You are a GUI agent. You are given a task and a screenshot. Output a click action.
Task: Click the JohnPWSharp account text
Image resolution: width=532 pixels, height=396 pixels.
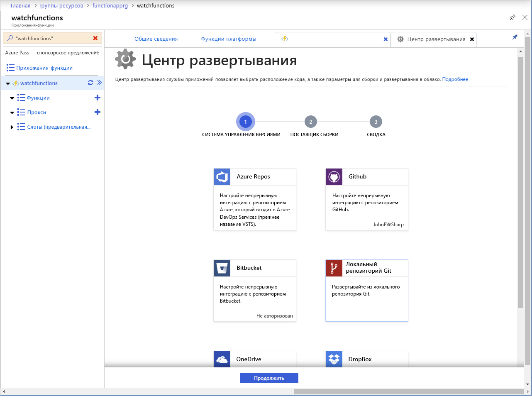pos(388,225)
